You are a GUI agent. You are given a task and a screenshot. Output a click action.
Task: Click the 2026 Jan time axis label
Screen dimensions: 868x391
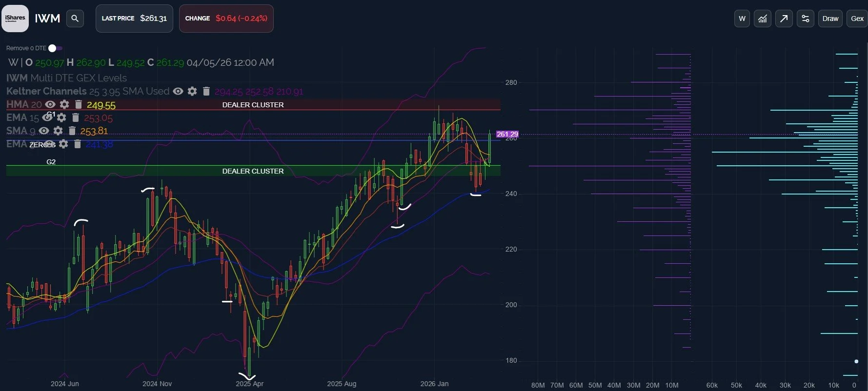tap(434, 384)
